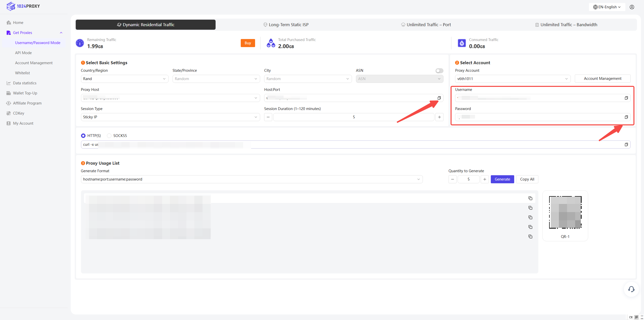This screenshot has width=644, height=320.
Task: Select the SOCKS5 protocol option
Action: point(109,136)
